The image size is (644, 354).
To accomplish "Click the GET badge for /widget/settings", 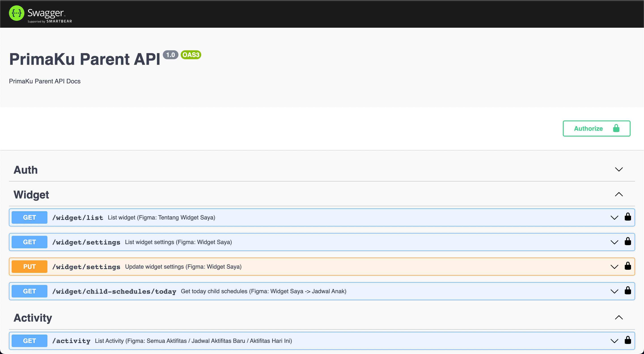I will 30,242.
